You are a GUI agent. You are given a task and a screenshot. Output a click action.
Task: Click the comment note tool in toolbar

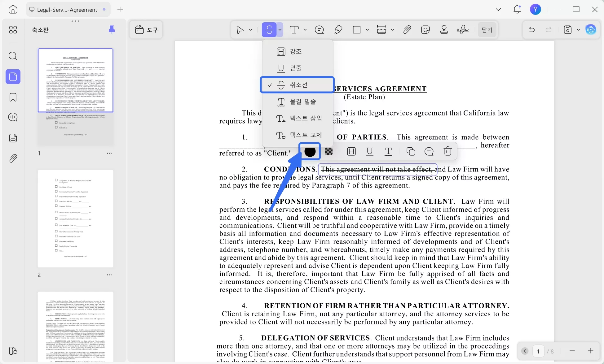click(319, 30)
